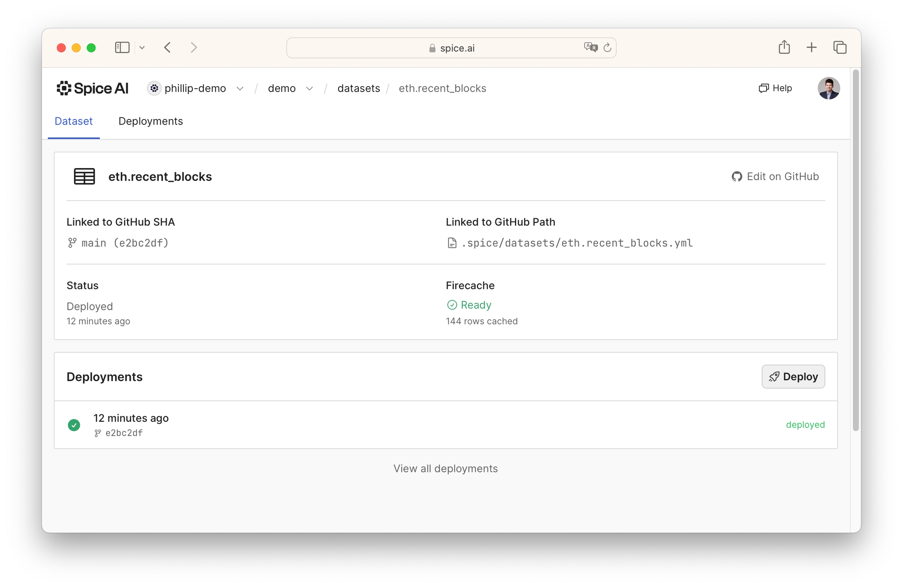Viewport: 903px width, 588px height.
Task: Open Edit on GitHub link
Action: point(775,176)
